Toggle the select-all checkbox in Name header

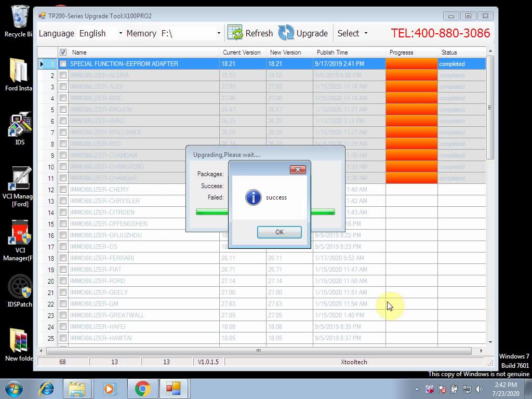(x=63, y=52)
